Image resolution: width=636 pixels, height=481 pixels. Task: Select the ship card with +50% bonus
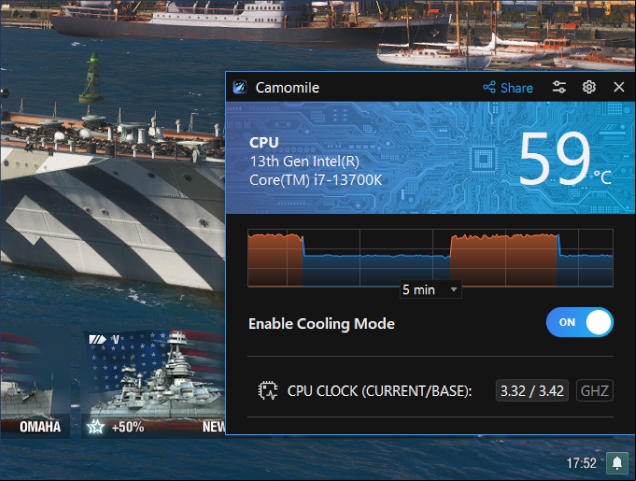tap(153, 384)
